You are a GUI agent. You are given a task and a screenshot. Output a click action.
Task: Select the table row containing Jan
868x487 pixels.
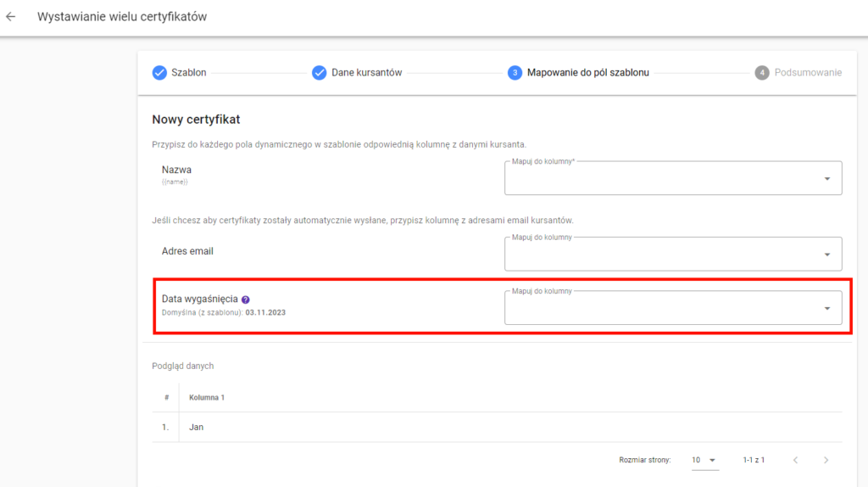[497, 427]
